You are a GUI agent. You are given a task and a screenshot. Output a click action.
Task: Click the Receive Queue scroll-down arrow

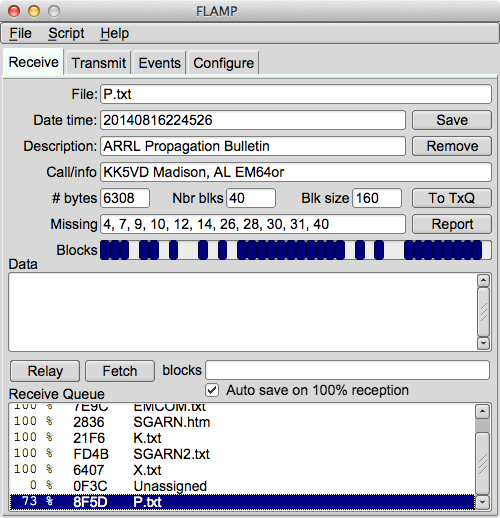(x=482, y=502)
